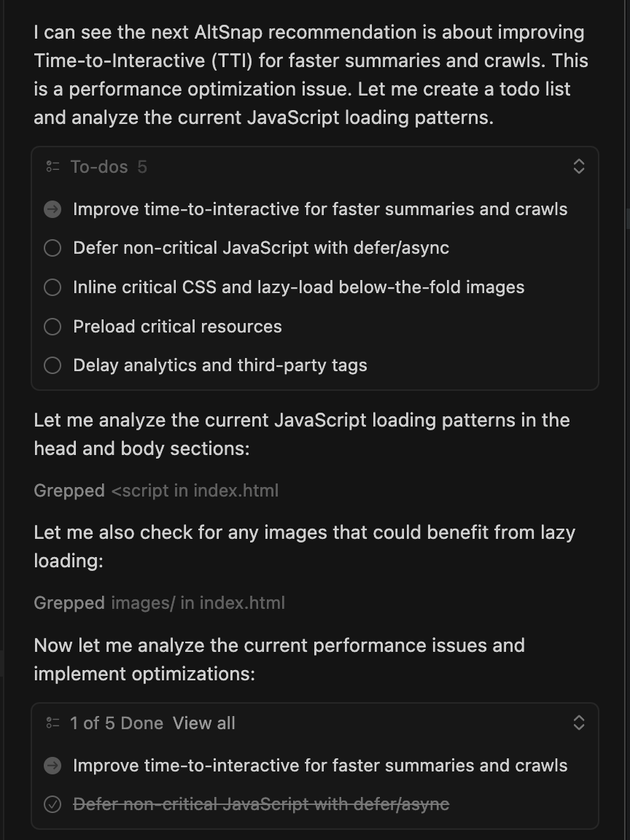Collapse the To-dos 5 panel chevron
This screenshot has width=630, height=840.
click(579, 167)
